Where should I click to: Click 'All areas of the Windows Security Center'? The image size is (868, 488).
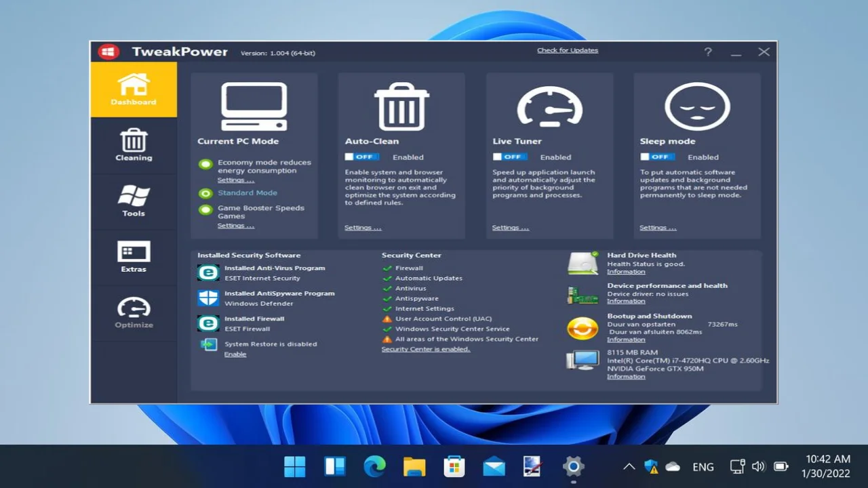460,340
